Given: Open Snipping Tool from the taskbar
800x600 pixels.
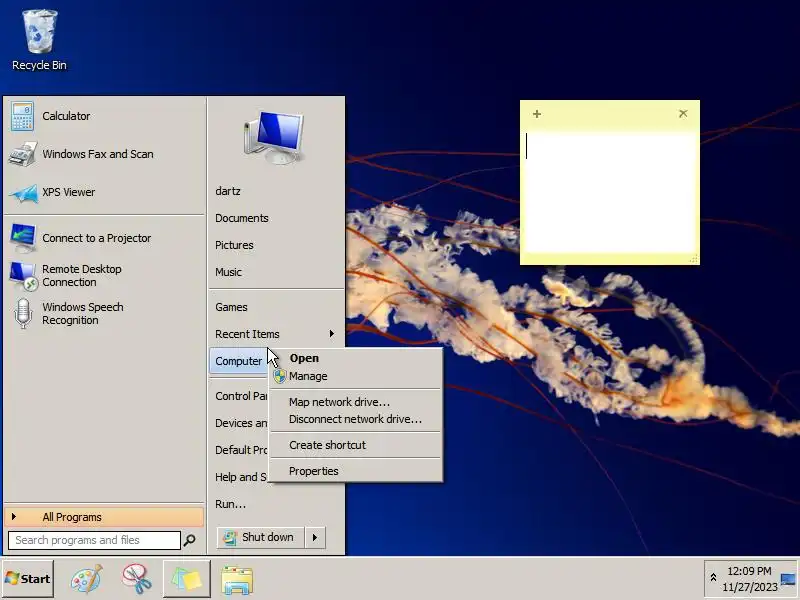Looking at the screenshot, I should [136, 579].
